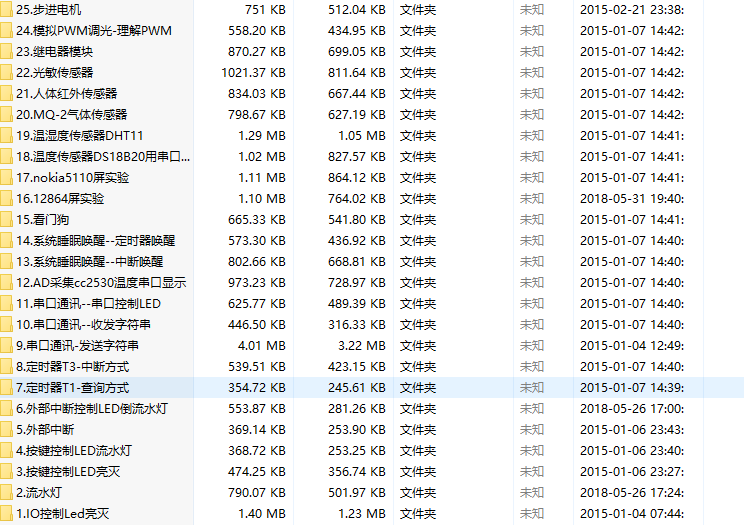Viewport: 744px width, 525px height.
Task: Select the 20.MQ-2气体传感器 folder name
Action: coord(72,114)
